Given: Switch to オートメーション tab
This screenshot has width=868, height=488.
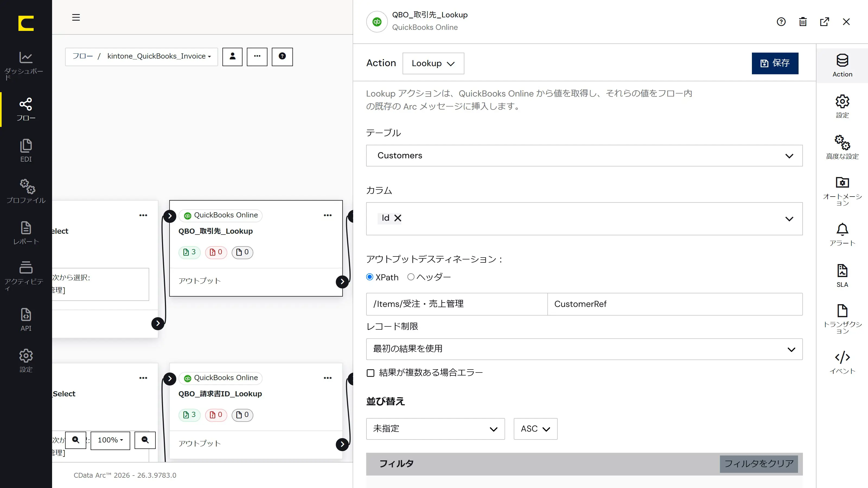Looking at the screenshot, I should (x=843, y=191).
